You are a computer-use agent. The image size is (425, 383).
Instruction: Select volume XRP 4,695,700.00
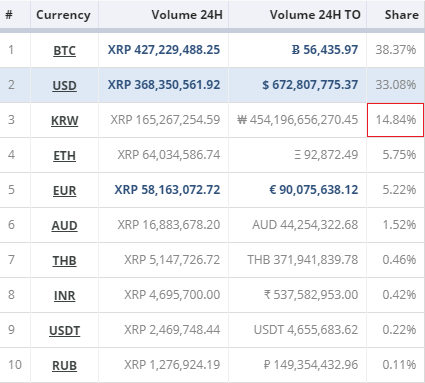pos(172,295)
